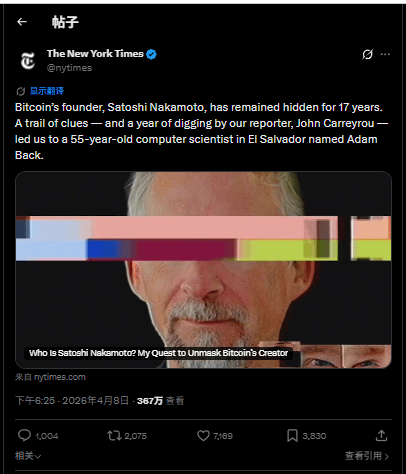
Task: Click the translate icon beside 显示翻译
Action: pos(21,91)
